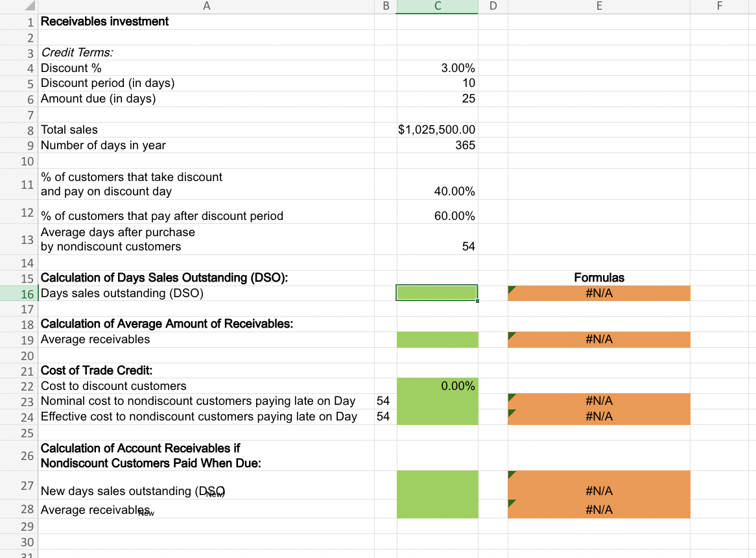This screenshot has width=756, height=558.
Task: Select the Total sales value cell
Action: [x=436, y=130]
